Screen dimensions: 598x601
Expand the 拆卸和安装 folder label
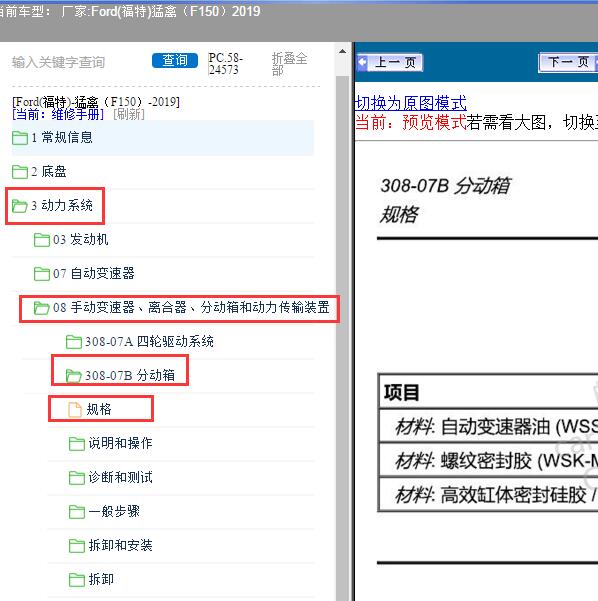[x=120, y=545]
